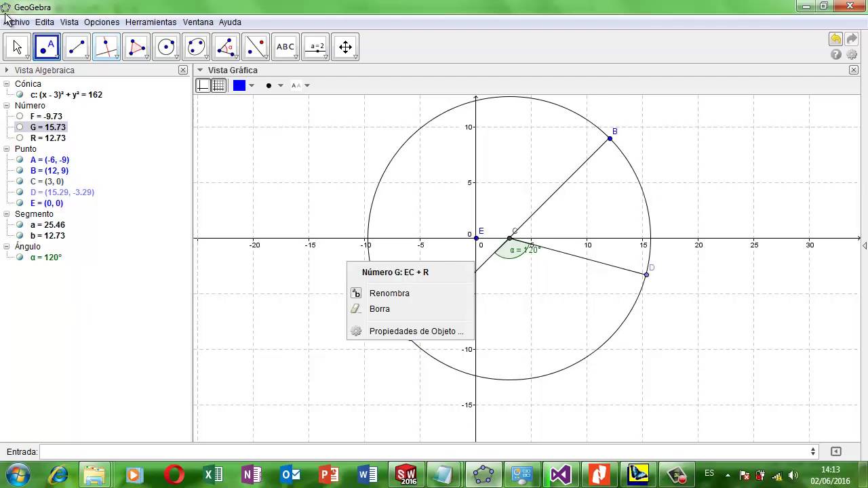
Task: Click the undo arrow icon
Action: tap(835, 39)
